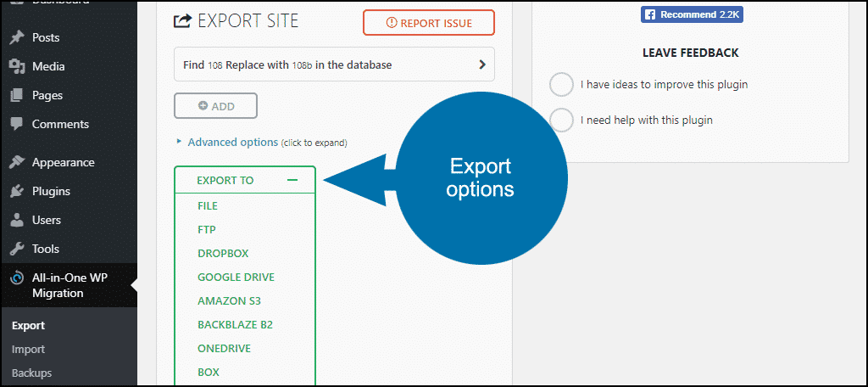This screenshot has height=387, width=868.
Task: Click the All-in-One WP Migration logo icon
Action: [x=17, y=278]
